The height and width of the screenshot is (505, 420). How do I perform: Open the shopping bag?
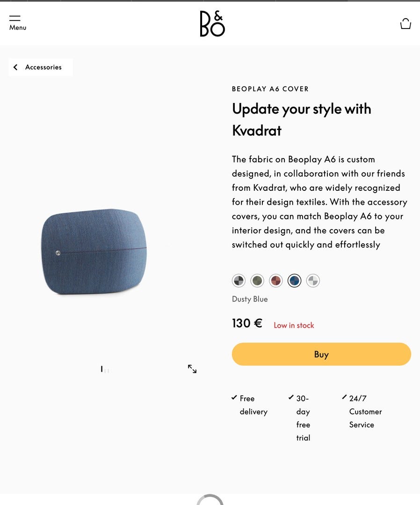[x=406, y=24]
